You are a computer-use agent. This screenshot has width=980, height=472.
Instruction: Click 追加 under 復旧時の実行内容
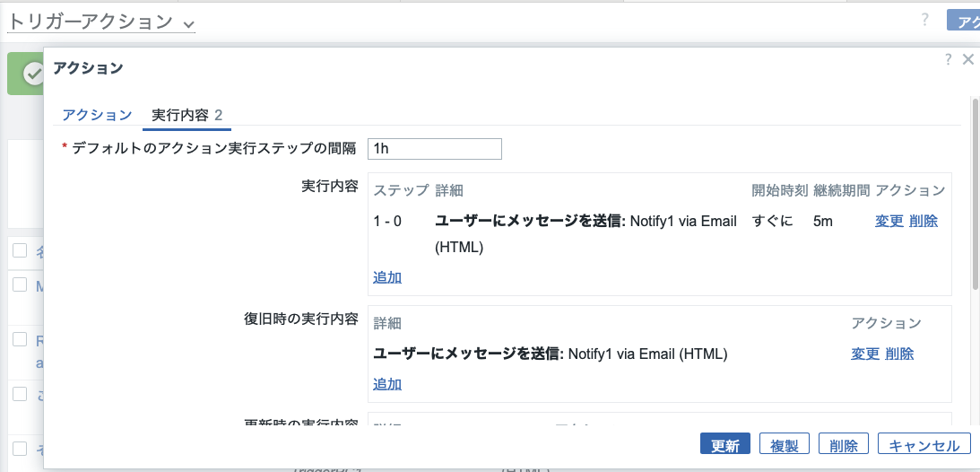click(x=387, y=384)
